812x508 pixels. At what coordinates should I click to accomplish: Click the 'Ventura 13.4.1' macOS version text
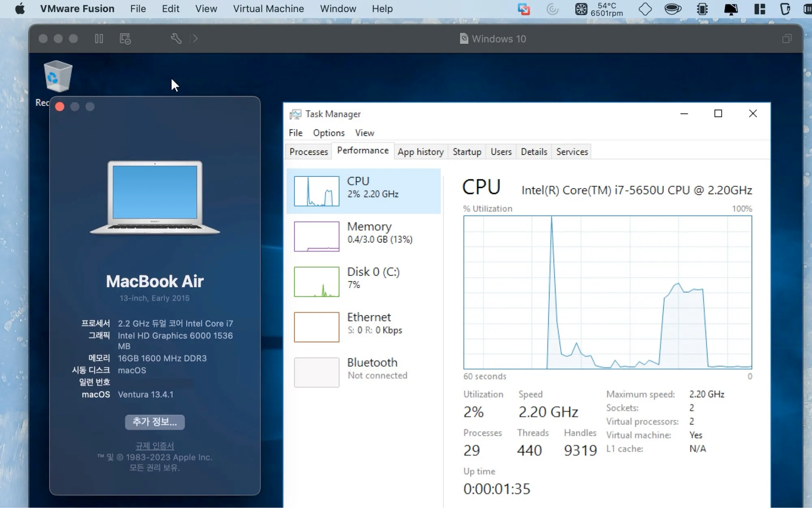click(x=145, y=394)
